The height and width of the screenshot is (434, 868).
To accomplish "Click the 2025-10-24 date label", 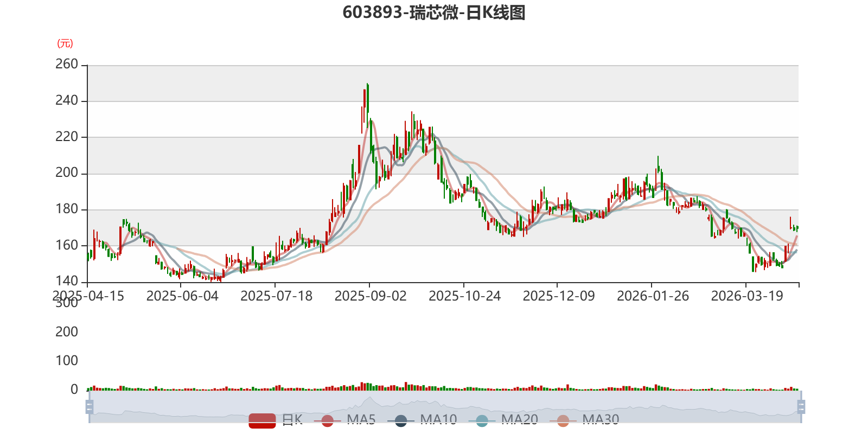I will click(465, 296).
